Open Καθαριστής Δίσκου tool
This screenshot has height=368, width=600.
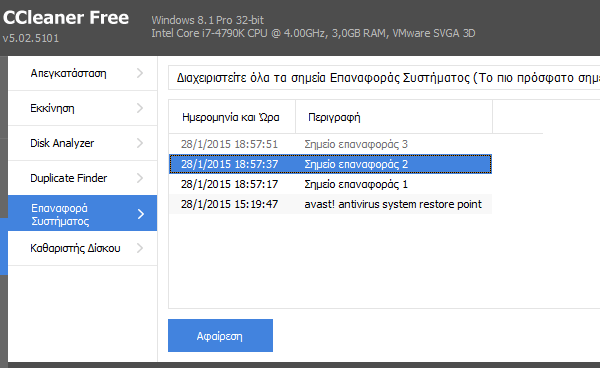(x=82, y=248)
